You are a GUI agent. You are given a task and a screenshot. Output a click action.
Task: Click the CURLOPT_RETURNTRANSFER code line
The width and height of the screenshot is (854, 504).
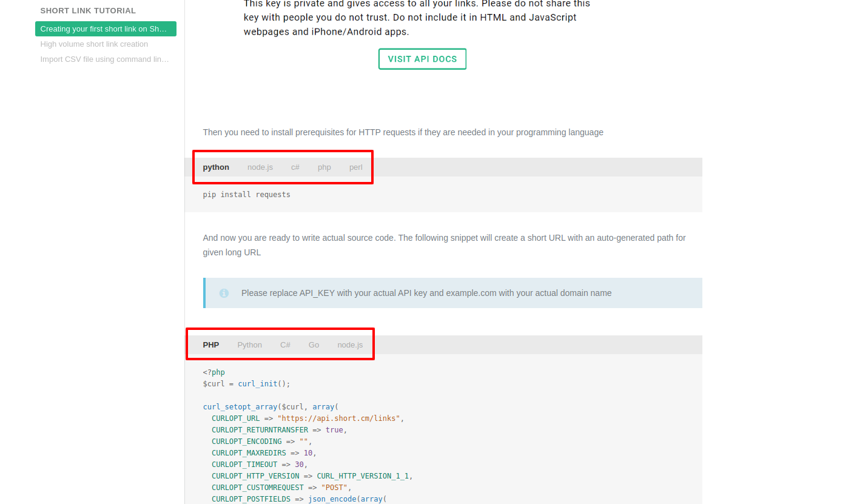click(x=280, y=430)
